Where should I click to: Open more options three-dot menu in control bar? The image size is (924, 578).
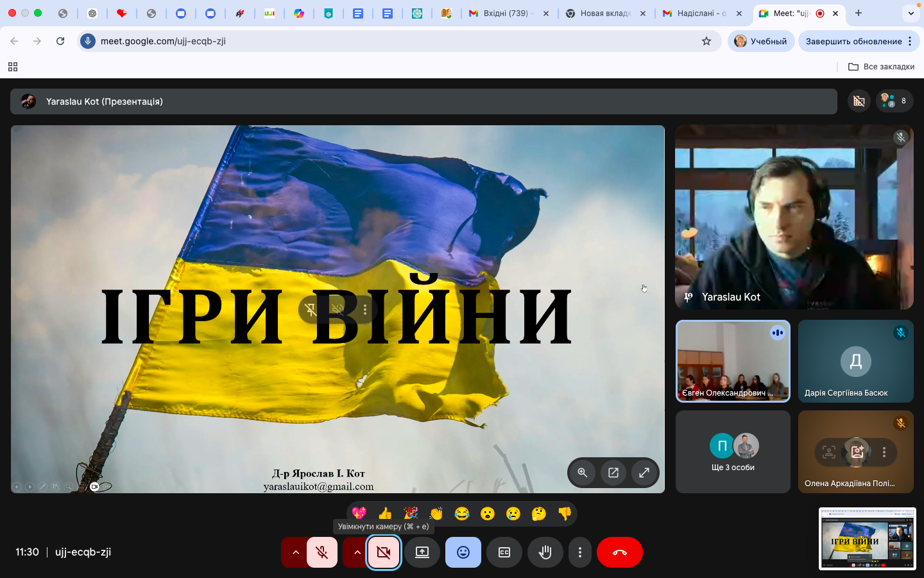[580, 552]
